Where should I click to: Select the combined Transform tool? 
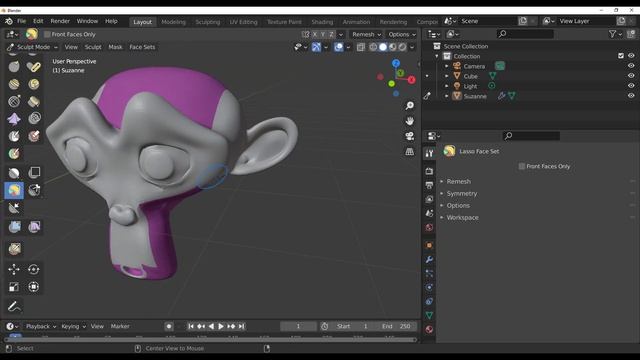coord(34,287)
